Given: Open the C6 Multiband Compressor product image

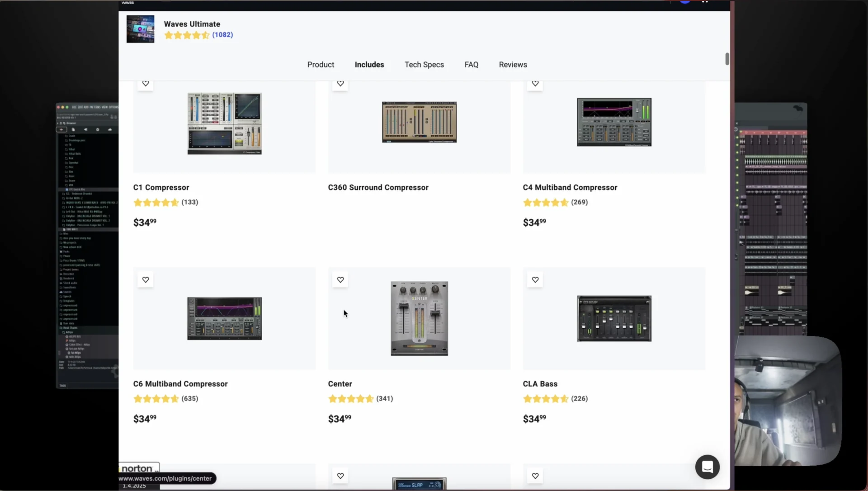Looking at the screenshot, I should pos(225,318).
